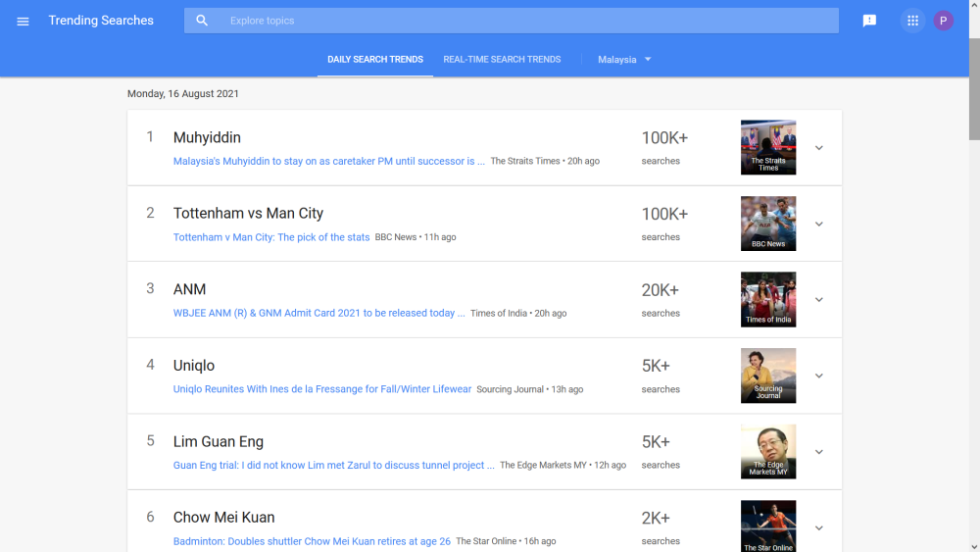The width and height of the screenshot is (980, 552).
Task: Open the Google apps grid
Action: (x=912, y=21)
